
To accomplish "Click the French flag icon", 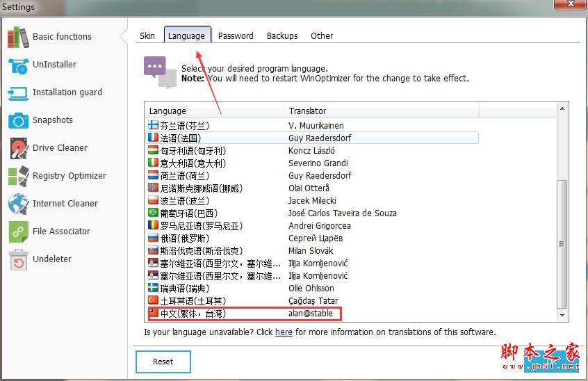I will [x=153, y=138].
